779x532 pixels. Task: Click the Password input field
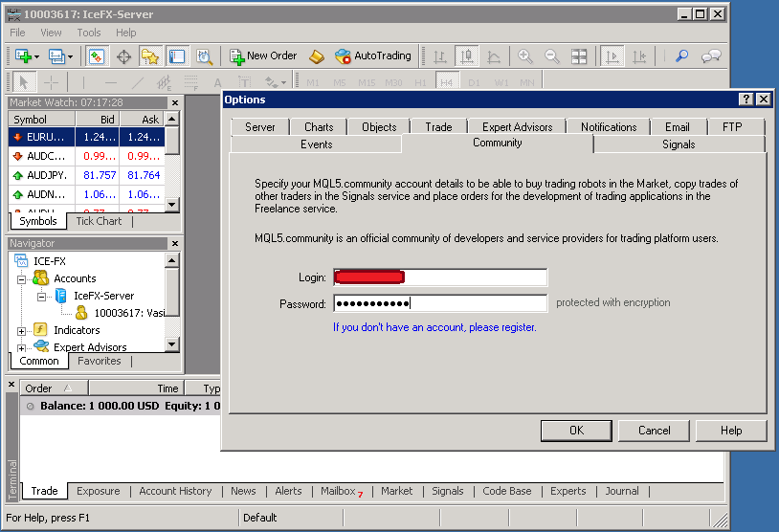(x=440, y=303)
